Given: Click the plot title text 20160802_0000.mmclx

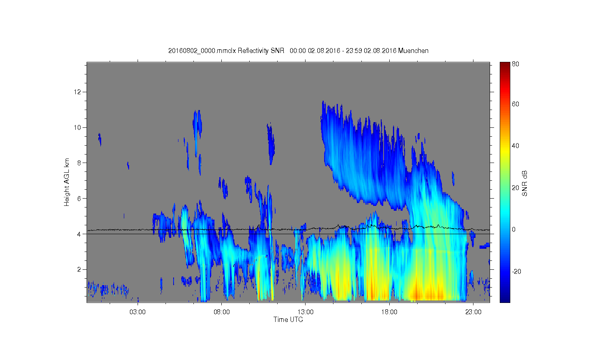Looking at the screenshot, I should click(202, 51).
